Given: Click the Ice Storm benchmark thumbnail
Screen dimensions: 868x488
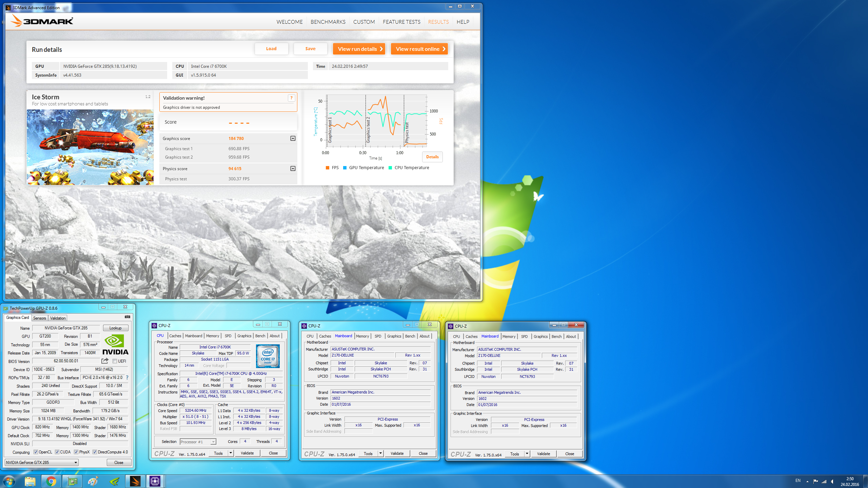Looking at the screenshot, I should (x=90, y=147).
